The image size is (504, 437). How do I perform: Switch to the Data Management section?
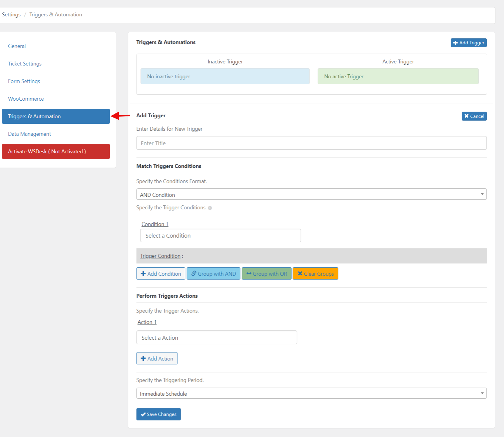coord(29,134)
